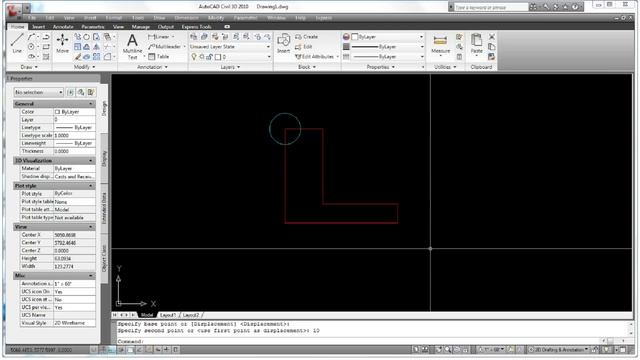Viewport: 640px width, 360px height.
Task: Click the Create block icon
Action: point(306,37)
